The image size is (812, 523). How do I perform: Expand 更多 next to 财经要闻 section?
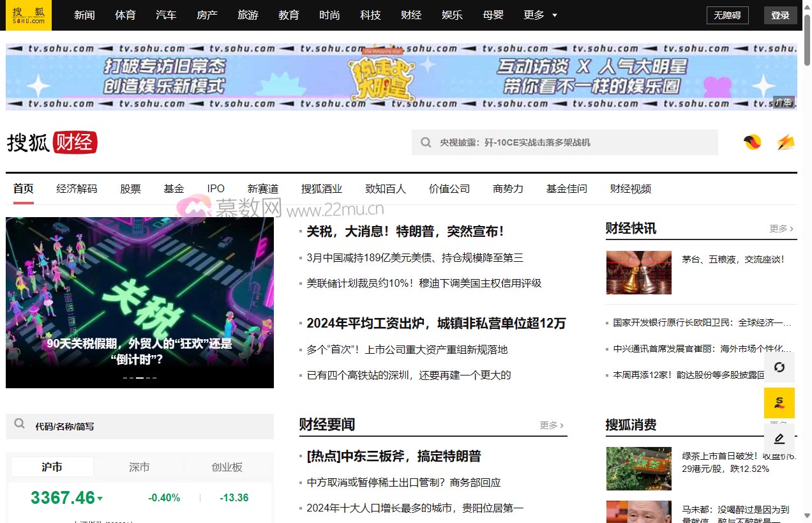tap(551, 425)
